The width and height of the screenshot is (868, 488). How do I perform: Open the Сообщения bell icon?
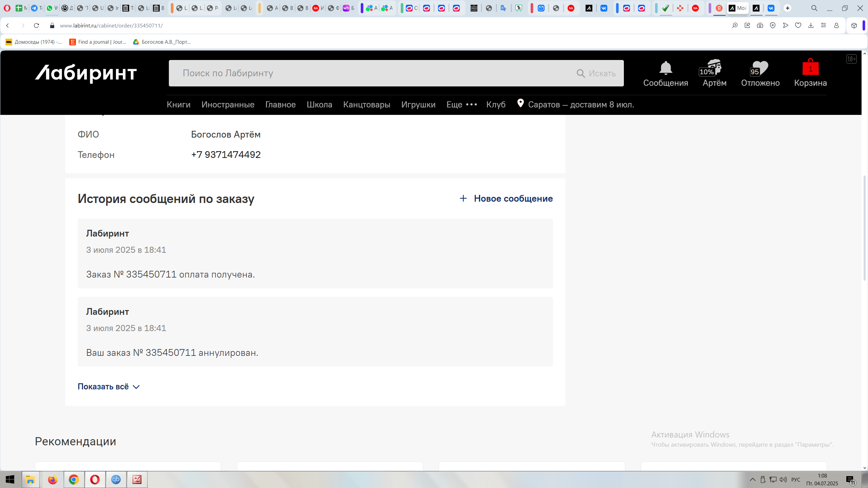(x=666, y=74)
